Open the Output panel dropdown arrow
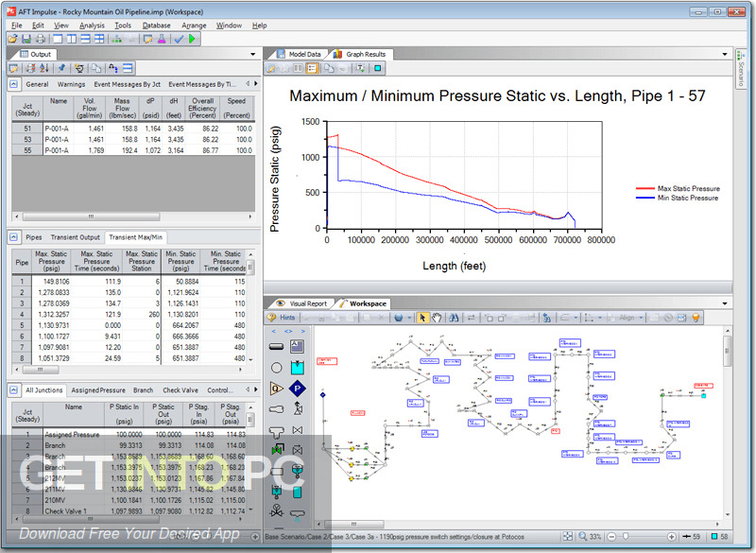This screenshot has width=756, height=553. point(252,54)
